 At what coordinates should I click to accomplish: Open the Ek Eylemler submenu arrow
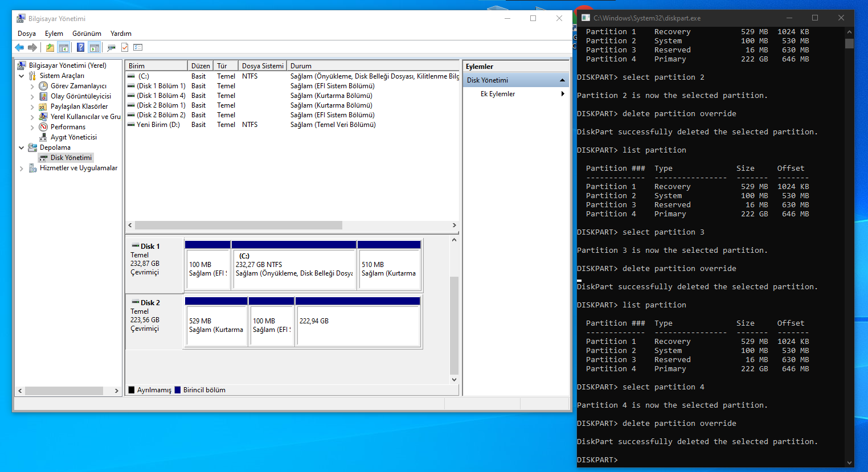pos(563,94)
